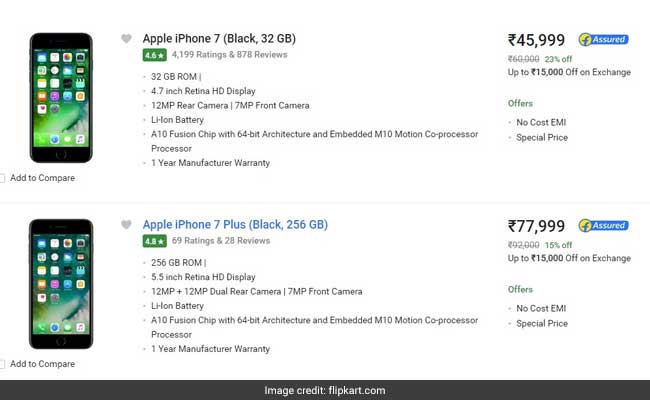Click the 4.8 star rating badge

pyautogui.click(x=153, y=242)
